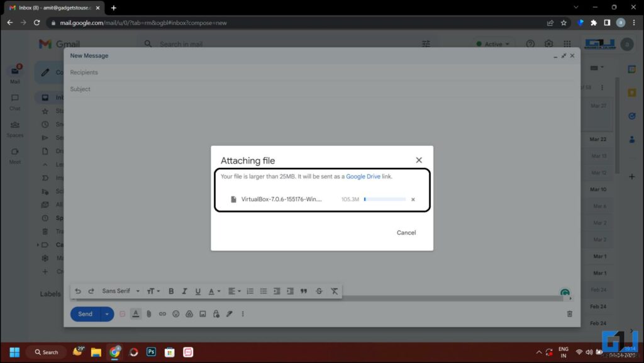Viewport: 644px width, 363px height.
Task: Discard the draft with the trash icon
Action: click(x=570, y=313)
